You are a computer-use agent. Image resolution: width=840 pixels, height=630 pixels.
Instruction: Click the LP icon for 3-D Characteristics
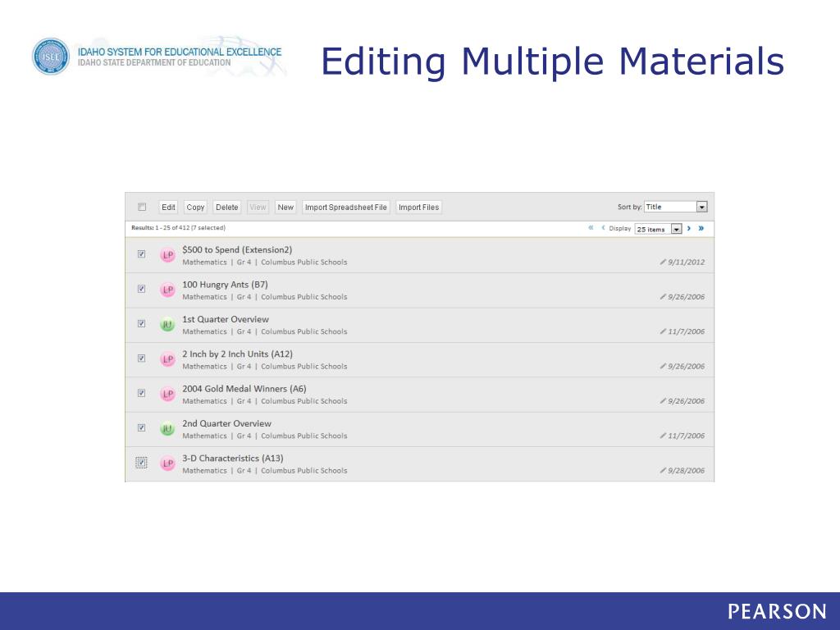point(167,463)
